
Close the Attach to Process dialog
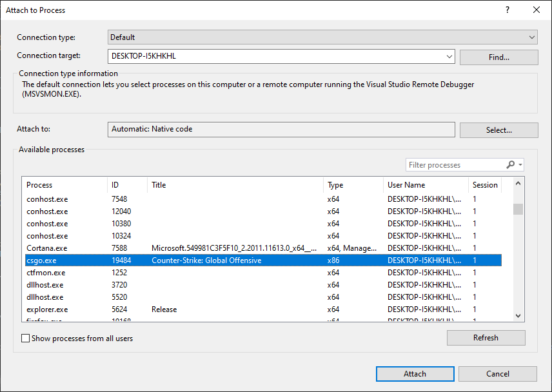(536, 10)
